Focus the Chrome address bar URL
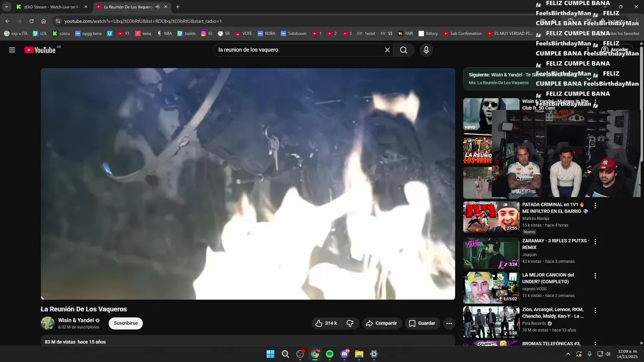 click(x=143, y=21)
